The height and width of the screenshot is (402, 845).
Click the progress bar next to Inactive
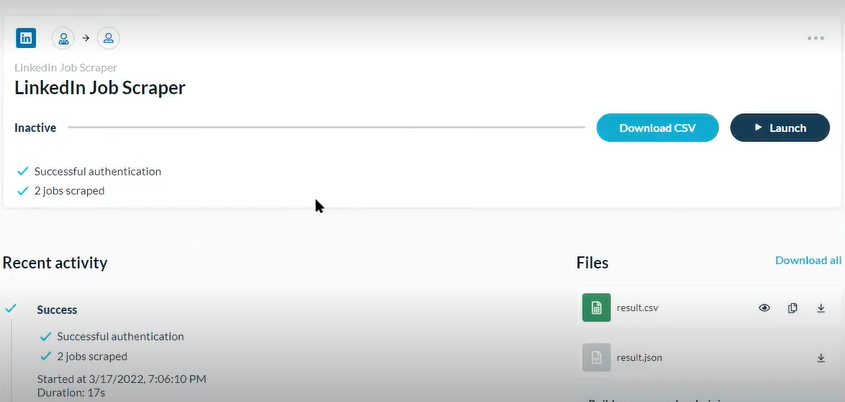pos(326,128)
